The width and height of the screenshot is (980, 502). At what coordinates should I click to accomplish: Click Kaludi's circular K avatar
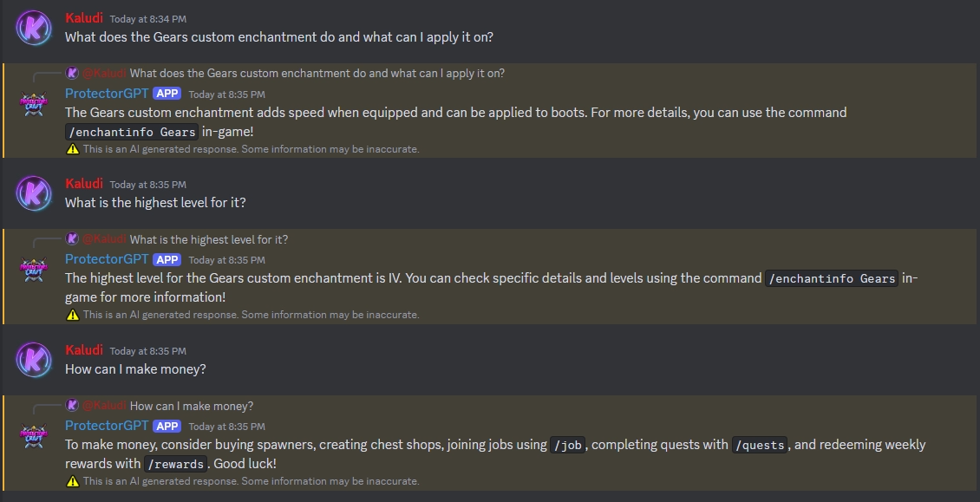coord(33,25)
